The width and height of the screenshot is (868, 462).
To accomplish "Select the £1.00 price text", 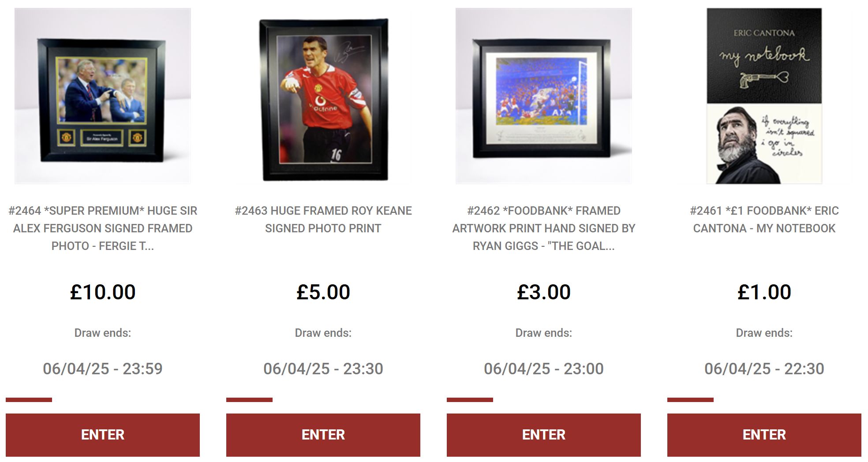I will pos(764,292).
